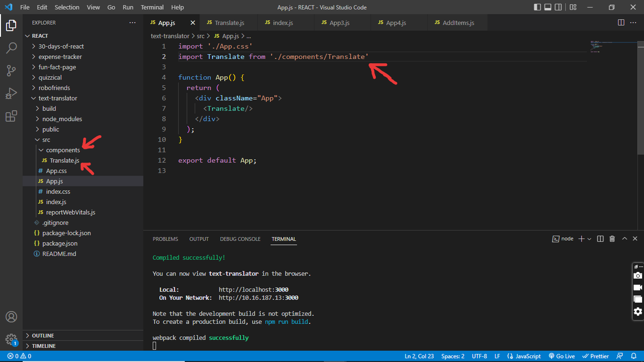Open package.json in the explorer
644x362 pixels.
coord(83,243)
